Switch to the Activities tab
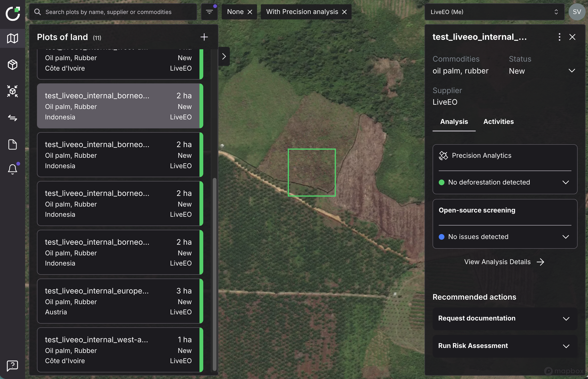The image size is (588, 379). (x=498, y=122)
